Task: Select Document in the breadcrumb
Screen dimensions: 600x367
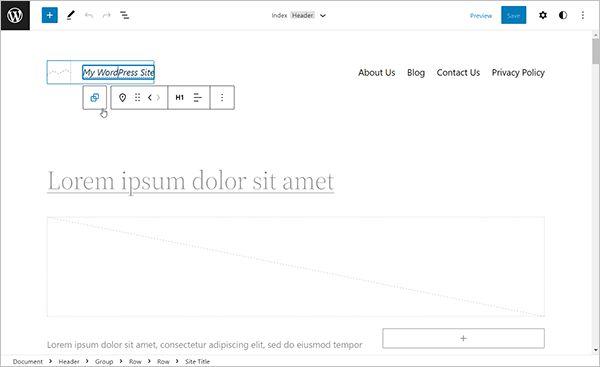Action: click(x=28, y=362)
